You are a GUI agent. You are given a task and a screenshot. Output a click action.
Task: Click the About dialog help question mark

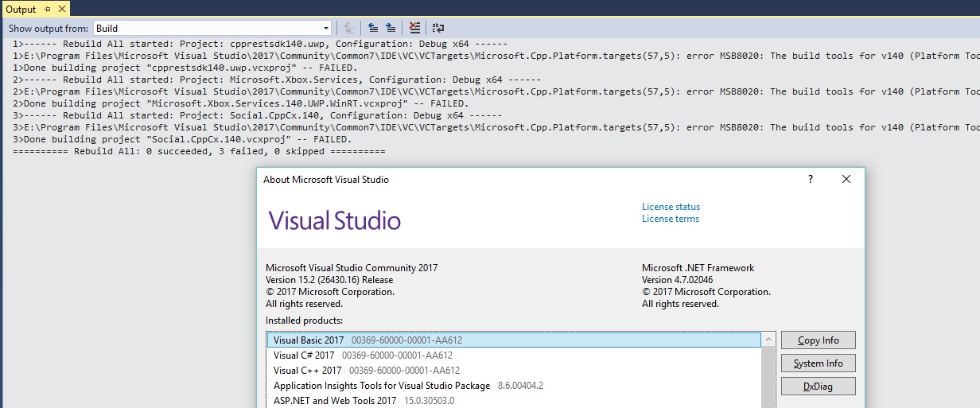[811, 180]
